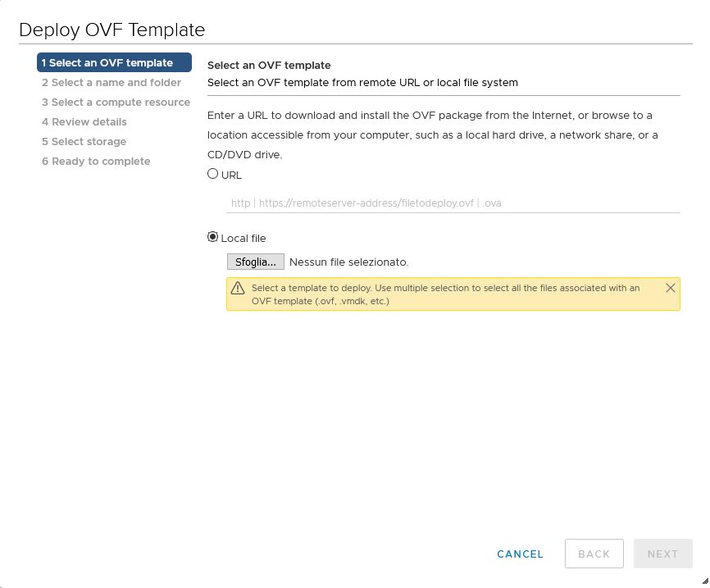Select the Local file radio button
This screenshot has height=588, width=710.
coord(213,237)
